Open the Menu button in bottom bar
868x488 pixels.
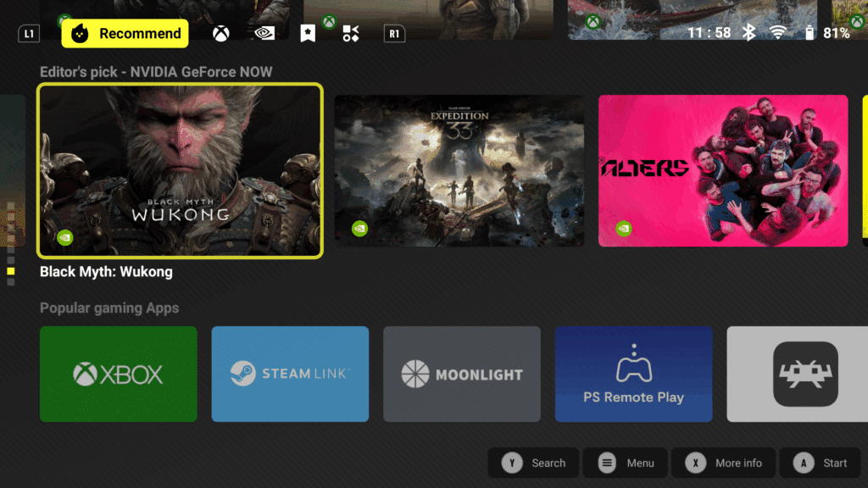(x=625, y=463)
